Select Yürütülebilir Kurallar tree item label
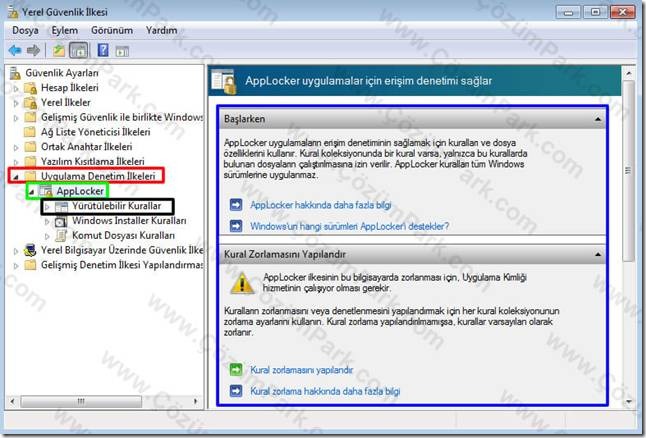Screen dimensions: 646x438 coord(117,206)
